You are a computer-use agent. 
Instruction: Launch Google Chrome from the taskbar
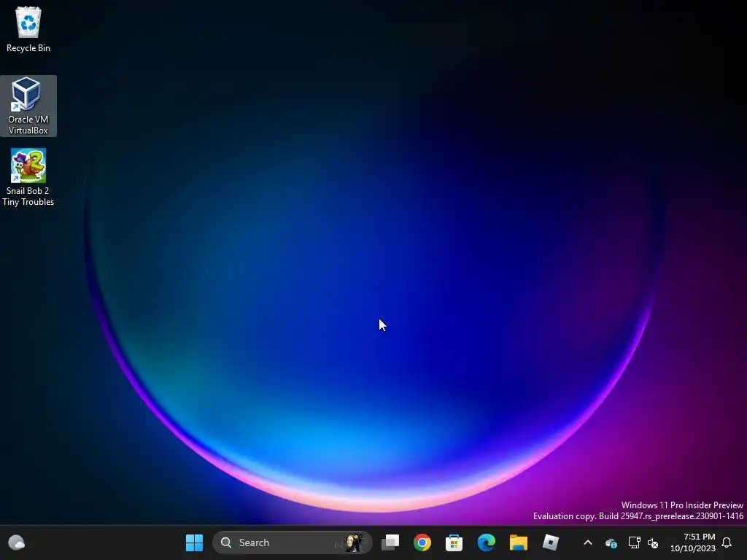click(422, 542)
